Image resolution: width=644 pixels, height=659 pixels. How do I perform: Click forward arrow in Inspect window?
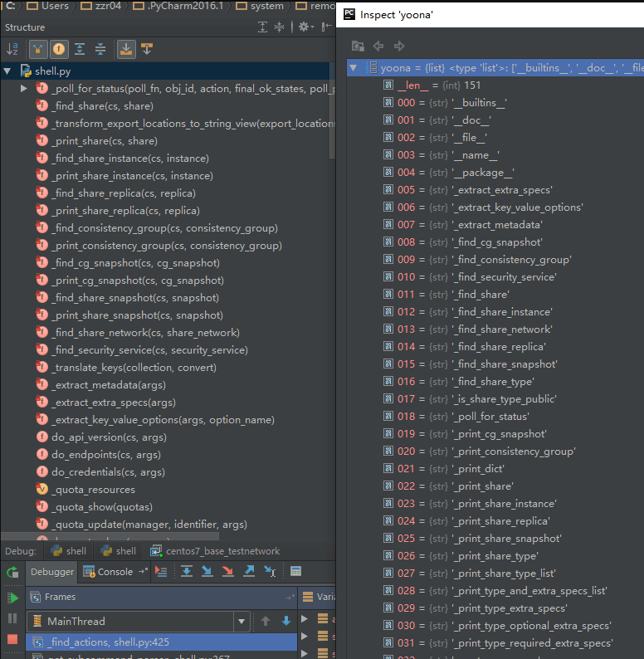point(399,46)
